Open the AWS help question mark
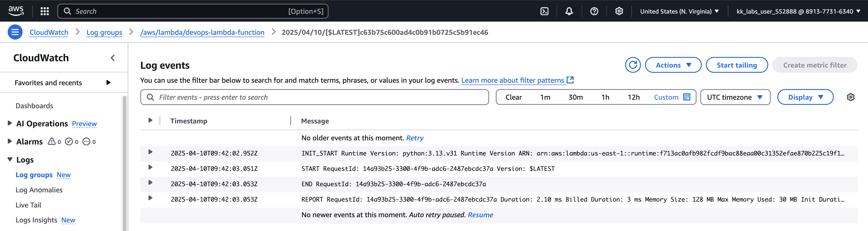868x231 pixels. (x=594, y=12)
